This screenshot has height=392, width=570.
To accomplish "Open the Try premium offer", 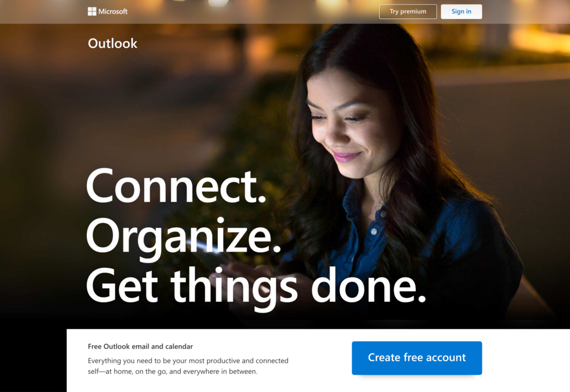I will point(408,12).
